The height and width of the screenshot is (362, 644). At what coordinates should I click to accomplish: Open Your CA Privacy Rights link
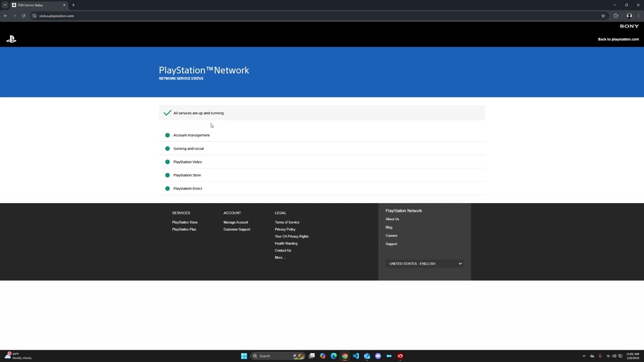point(292,236)
